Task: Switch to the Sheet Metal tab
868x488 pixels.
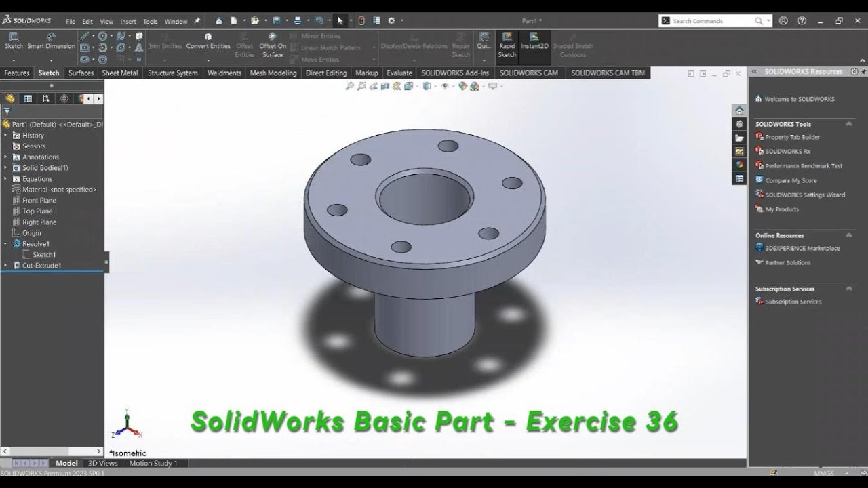Action: tap(120, 73)
